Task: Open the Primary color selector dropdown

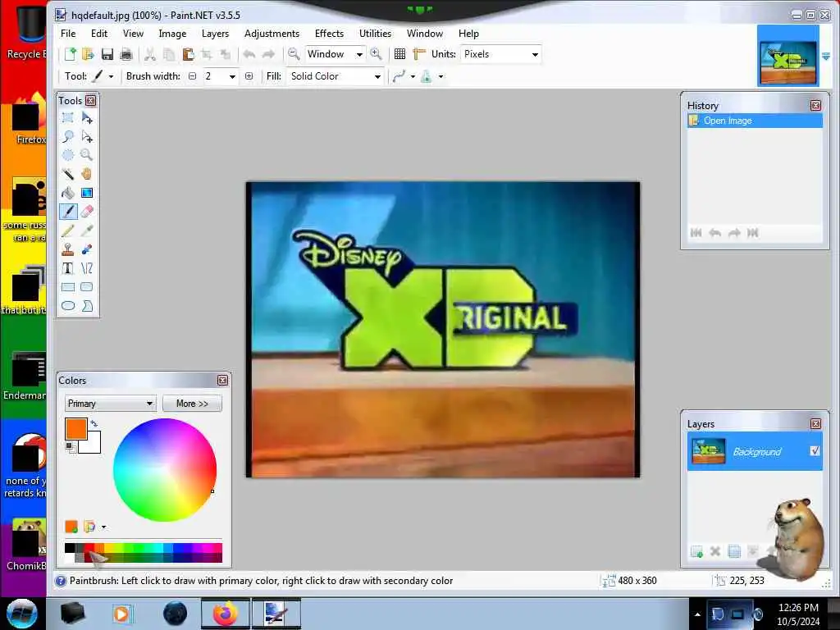Action: click(x=111, y=404)
